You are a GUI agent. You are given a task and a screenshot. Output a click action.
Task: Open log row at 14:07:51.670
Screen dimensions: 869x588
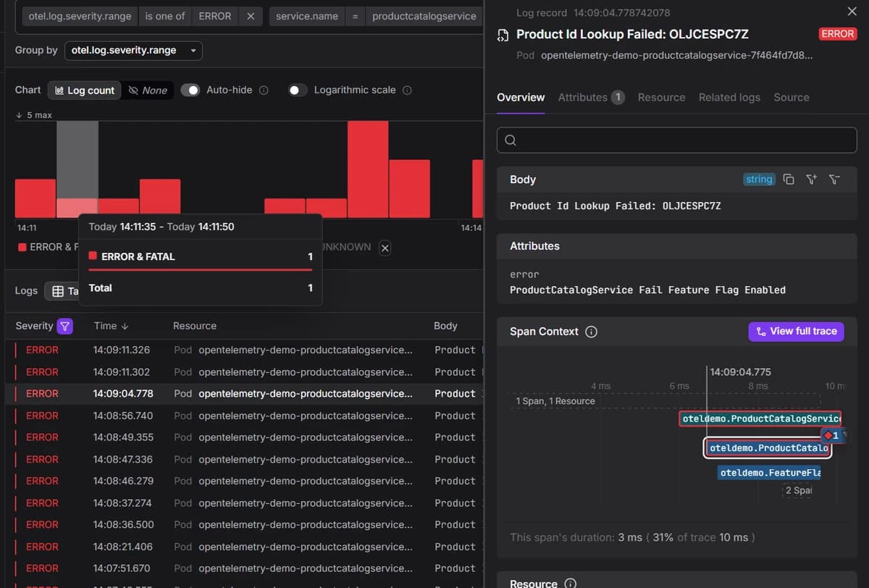(x=245, y=568)
